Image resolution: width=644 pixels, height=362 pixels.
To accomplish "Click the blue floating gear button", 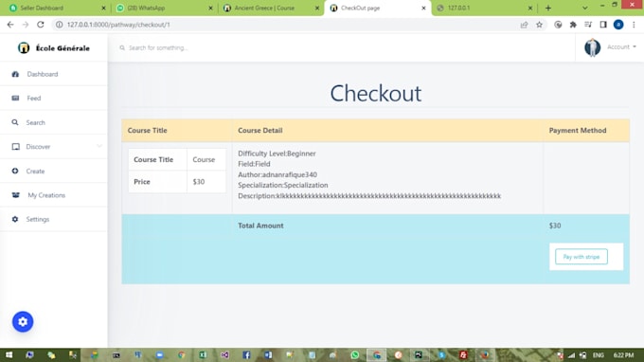I will [23, 322].
